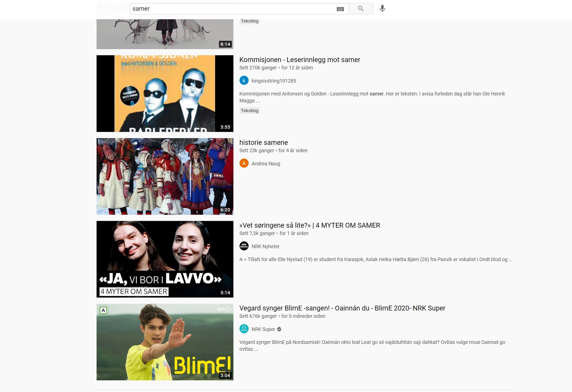The image size is (572, 392).
Task: Play the Kommisjonen Antonsen & Golden thumbnail
Action: click(x=165, y=93)
